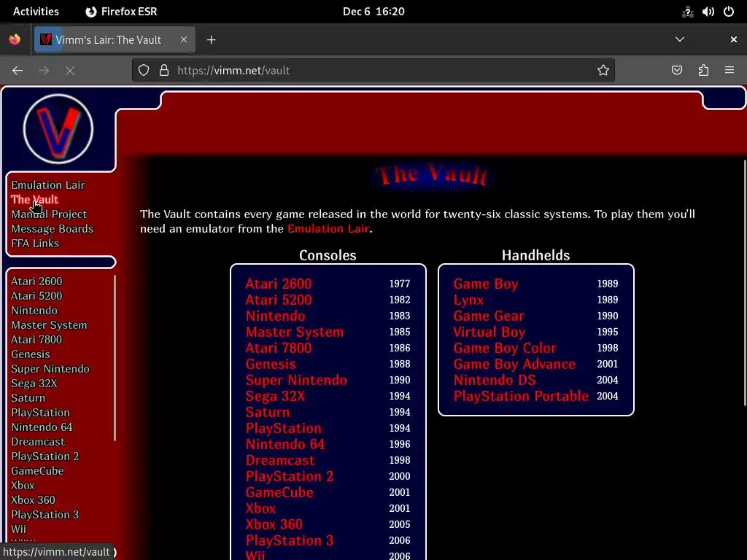Viewport: 747px width, 560px height.
Task: Select Xbox 360 in the left sidebar list
Action: pyautogui.click(x=34, y=500)
